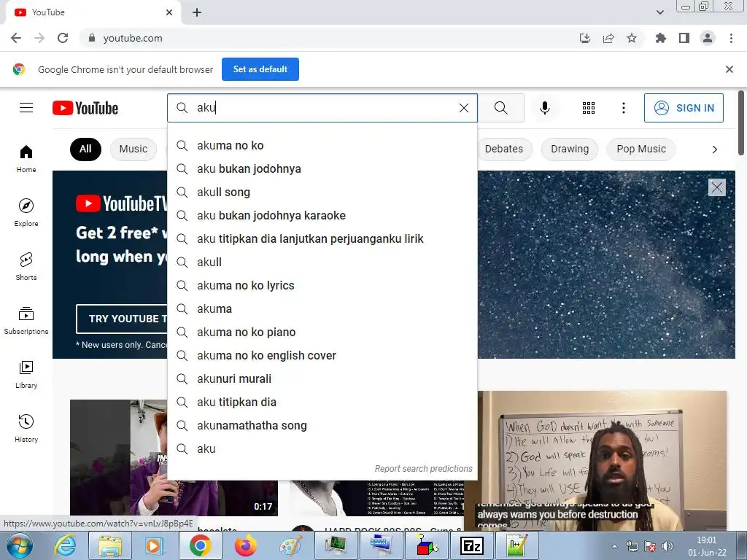Expand the tab search dropdown arrow
747x560 pixels.
pos(660,12)
